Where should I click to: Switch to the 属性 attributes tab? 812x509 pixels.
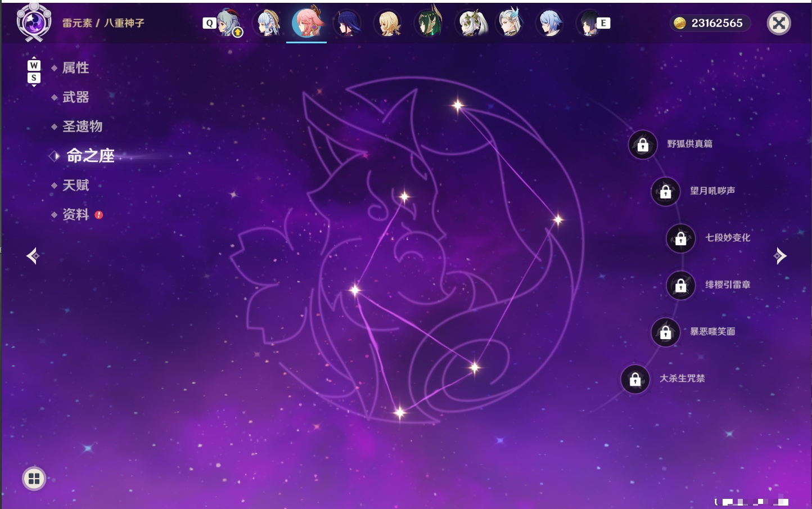pos(75,68)
